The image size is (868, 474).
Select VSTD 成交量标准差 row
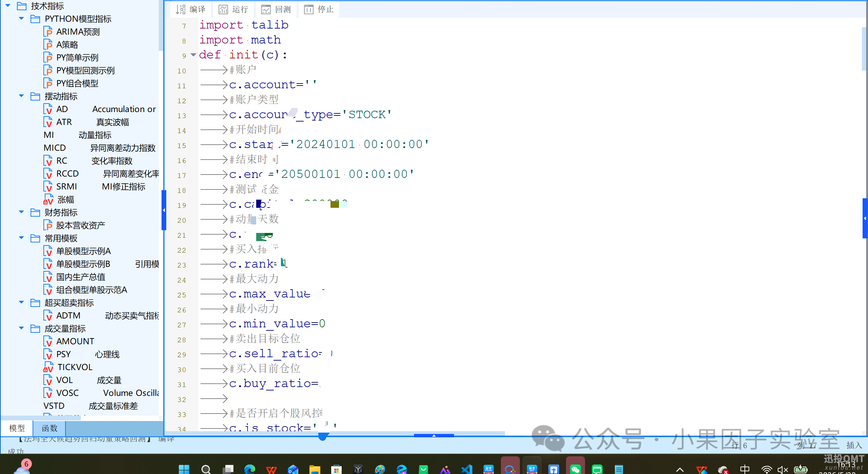click(91, 406)
